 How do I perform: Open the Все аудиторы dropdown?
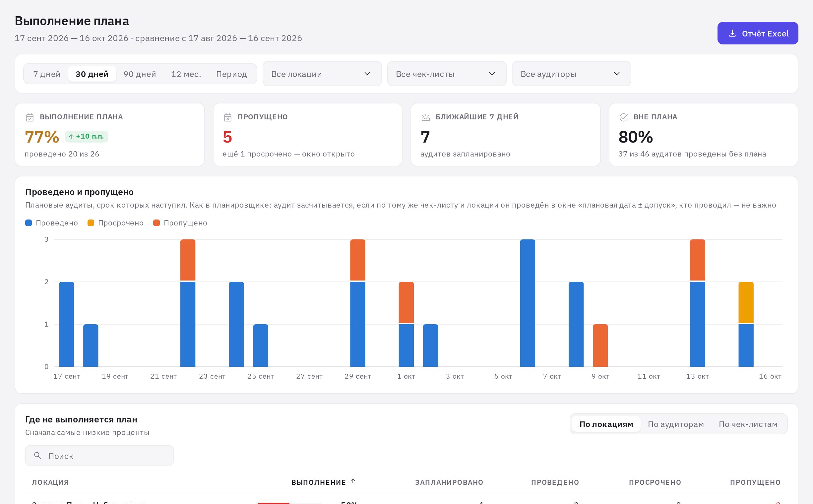571,74
